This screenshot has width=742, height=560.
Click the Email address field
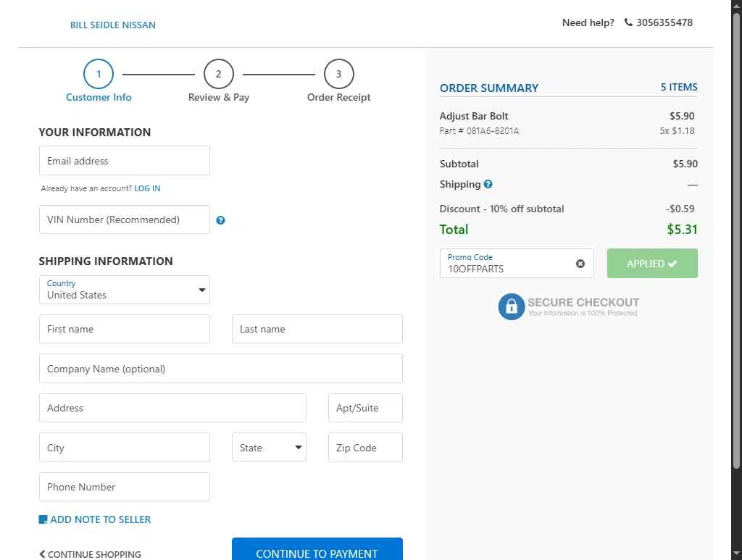(x=125, y=160)
